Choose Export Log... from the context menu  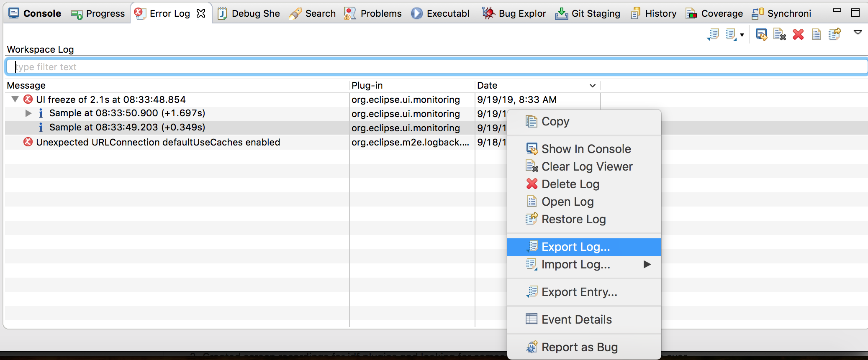click(x=575, y=247)
